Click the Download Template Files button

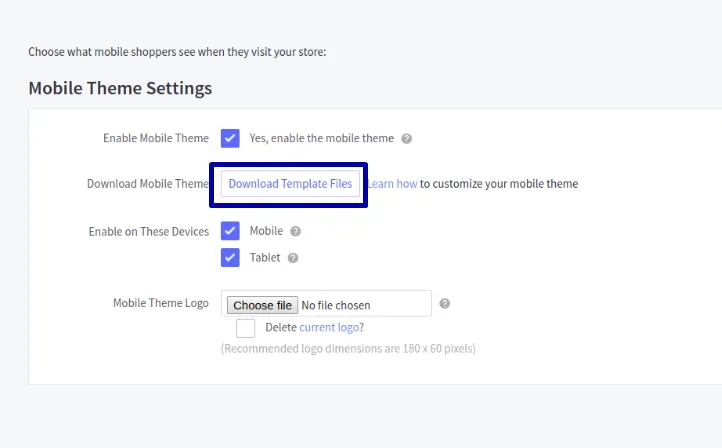tap(290, 184)
